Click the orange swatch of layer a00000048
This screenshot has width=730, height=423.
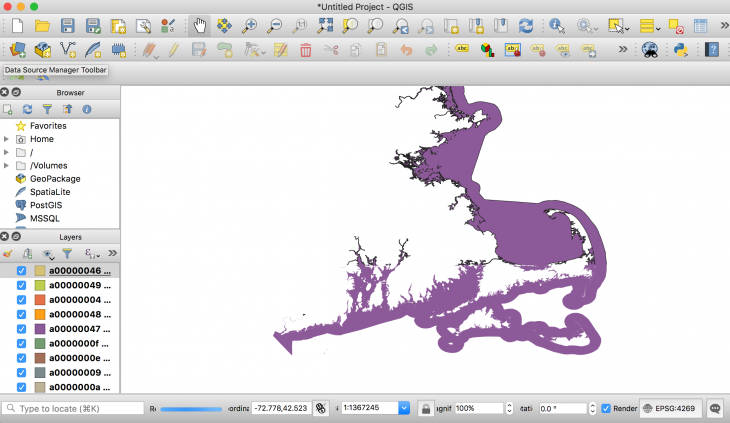(40, 314)
